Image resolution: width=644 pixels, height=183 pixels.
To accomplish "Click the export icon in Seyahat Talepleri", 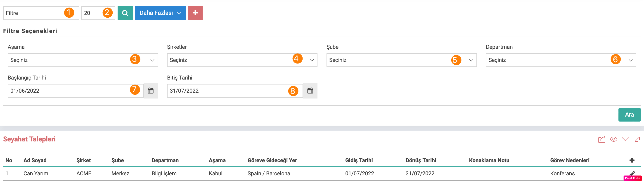I will (x=601, y=139).
